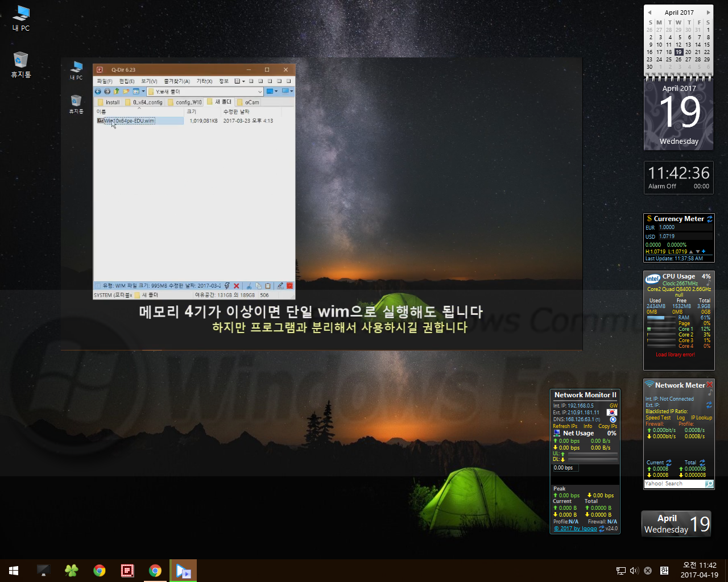Click the red square icon in Q-Dir bottom bar
The height and width of the screenshot is (582, 728).
[289, 286]
